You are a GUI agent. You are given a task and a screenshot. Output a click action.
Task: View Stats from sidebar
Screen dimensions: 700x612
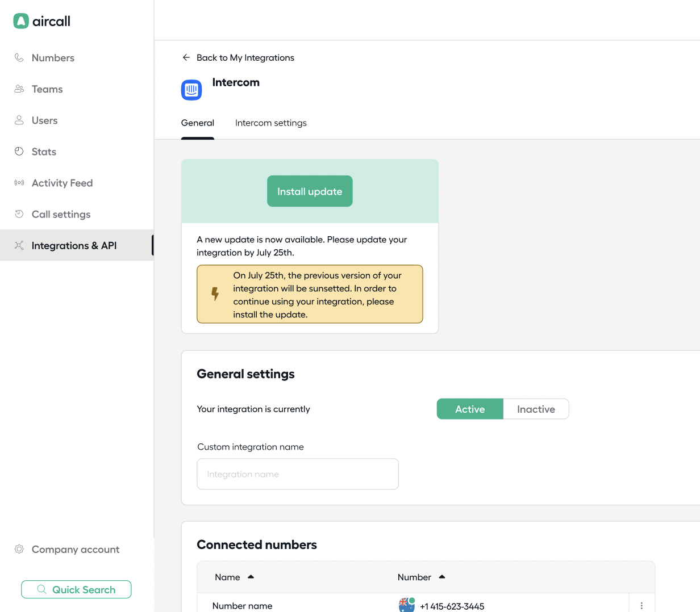tap(77, 152)
